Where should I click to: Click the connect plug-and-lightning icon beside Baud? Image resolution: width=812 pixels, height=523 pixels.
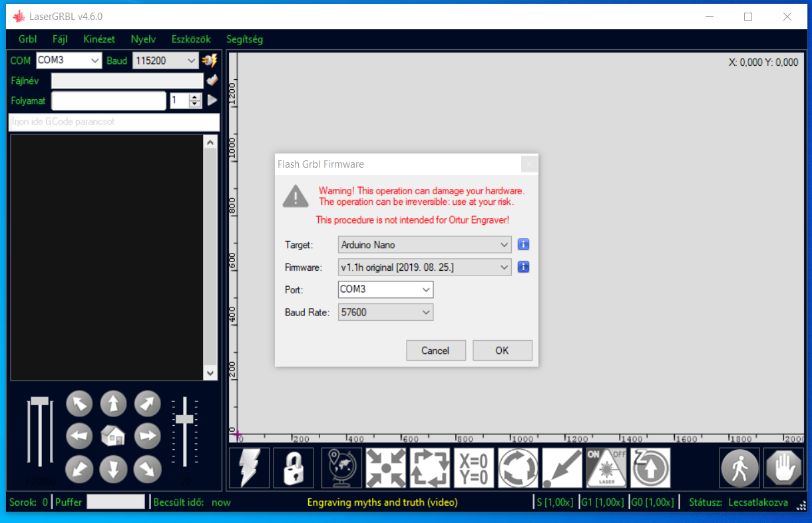point(210,61)
